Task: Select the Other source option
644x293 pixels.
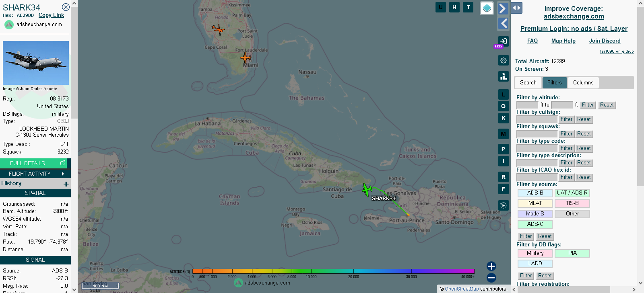Action: click(x=572, y=214)
